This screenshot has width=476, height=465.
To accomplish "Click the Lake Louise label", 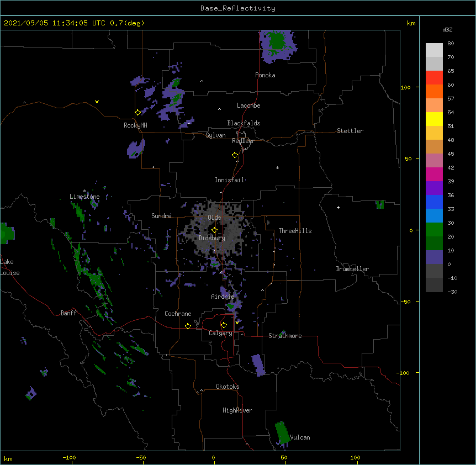I will coord(10,267).
